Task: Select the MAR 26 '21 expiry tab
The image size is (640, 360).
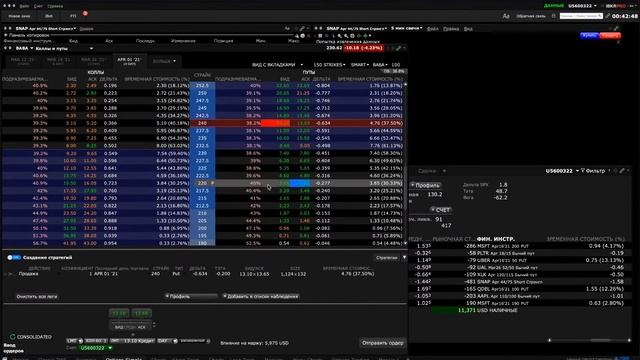Action: click(93, 60)
